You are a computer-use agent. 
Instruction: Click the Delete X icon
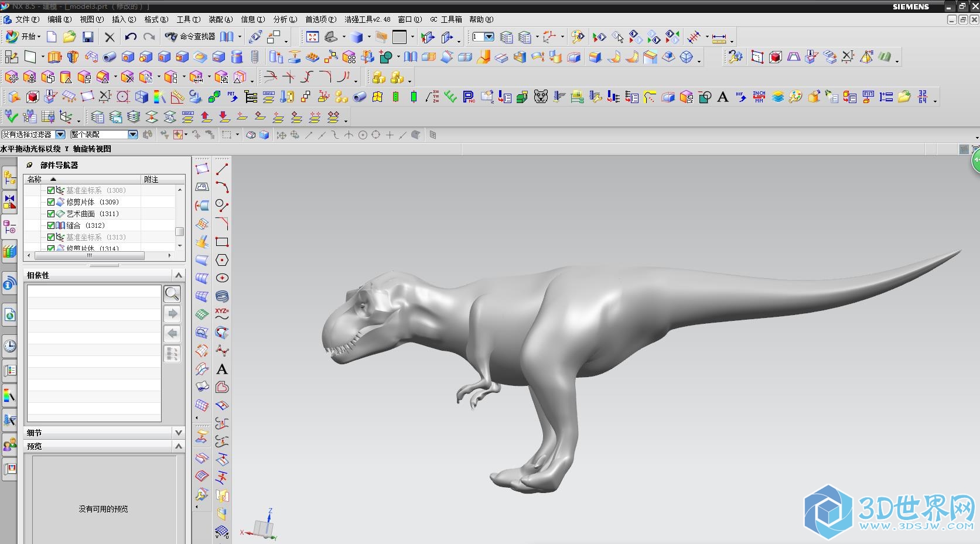coord(110,37)
